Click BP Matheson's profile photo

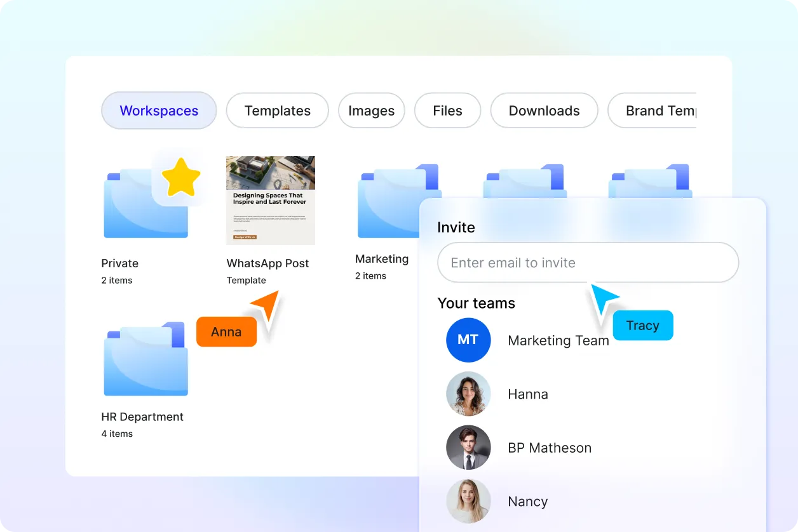468,448
